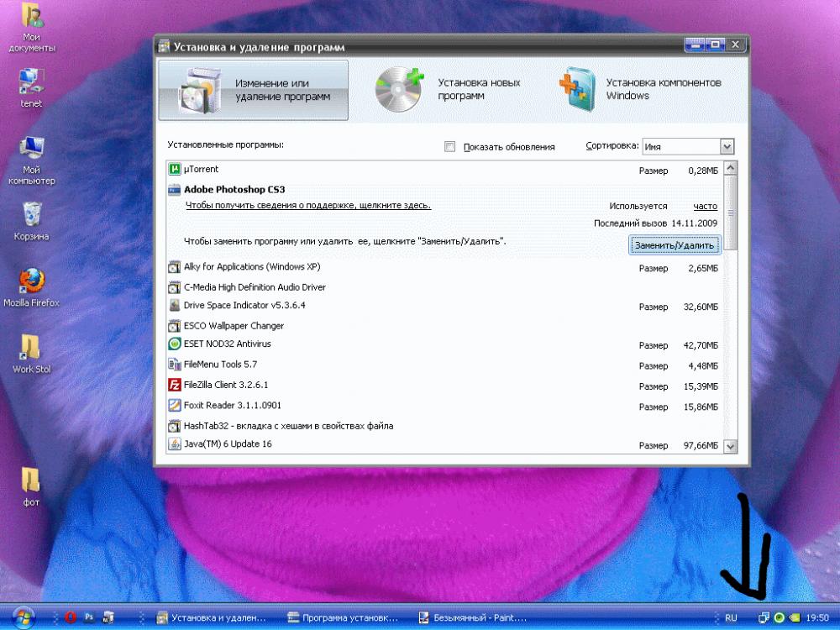Select the Drive Space Indicator icon
The width and height of the screenshot is (840, 630).
tap(174, 306)
